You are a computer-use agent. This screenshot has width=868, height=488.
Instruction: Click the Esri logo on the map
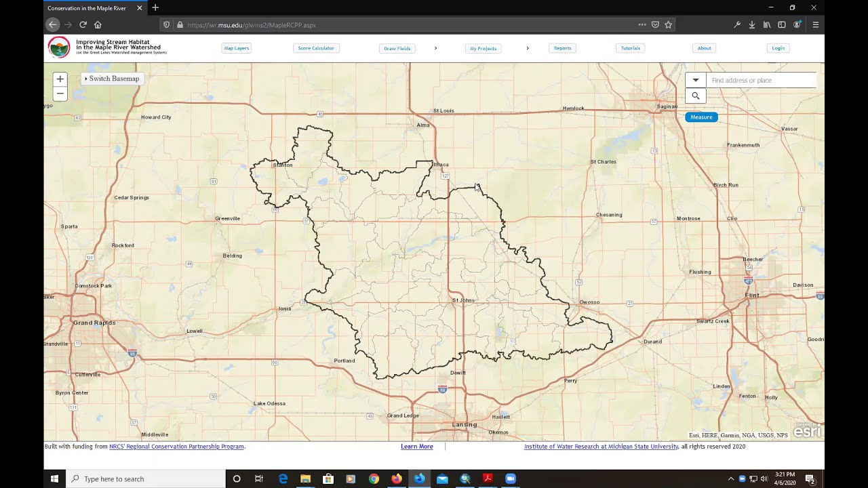807,431
